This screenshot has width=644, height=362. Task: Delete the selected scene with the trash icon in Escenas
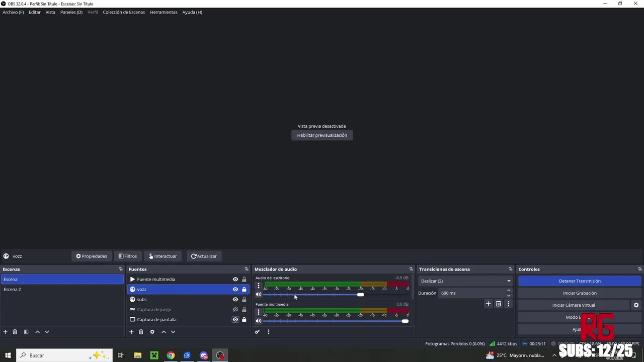coord(15,332)
